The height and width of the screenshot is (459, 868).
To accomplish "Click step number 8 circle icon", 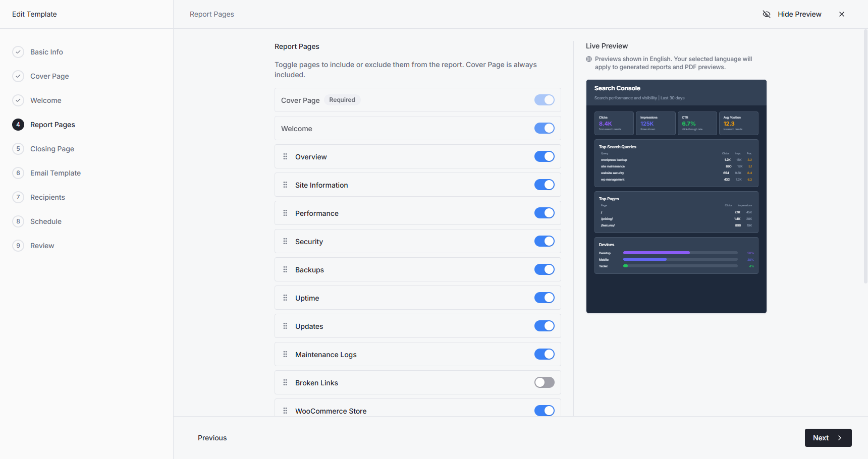I will click(x=18, y=221).
